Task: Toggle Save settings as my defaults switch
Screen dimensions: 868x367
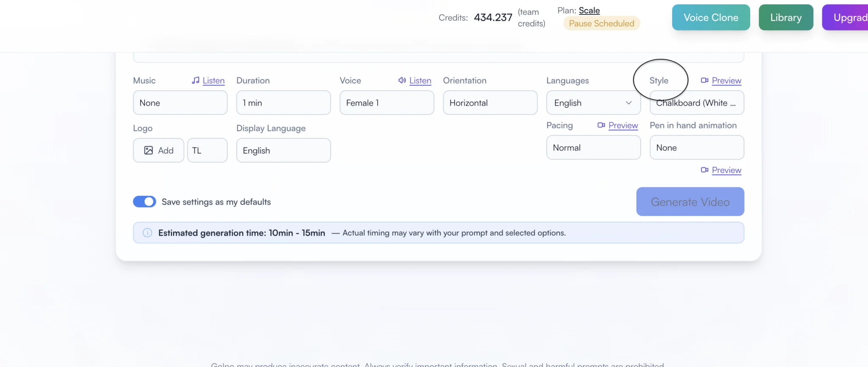Action: [x=145, y=202]
